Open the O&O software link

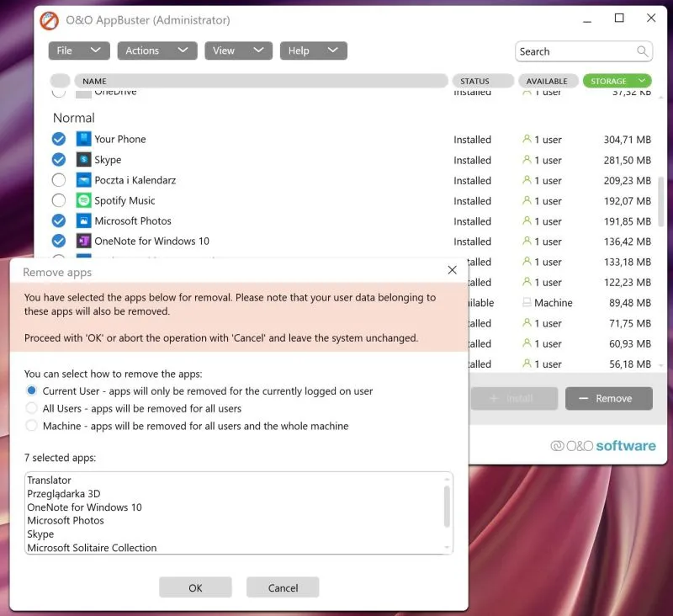click(x=604, y=445)
